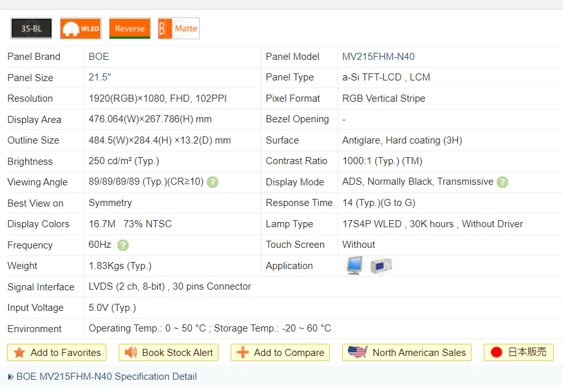Click the Matte surface badge icon

coord(178,28)
